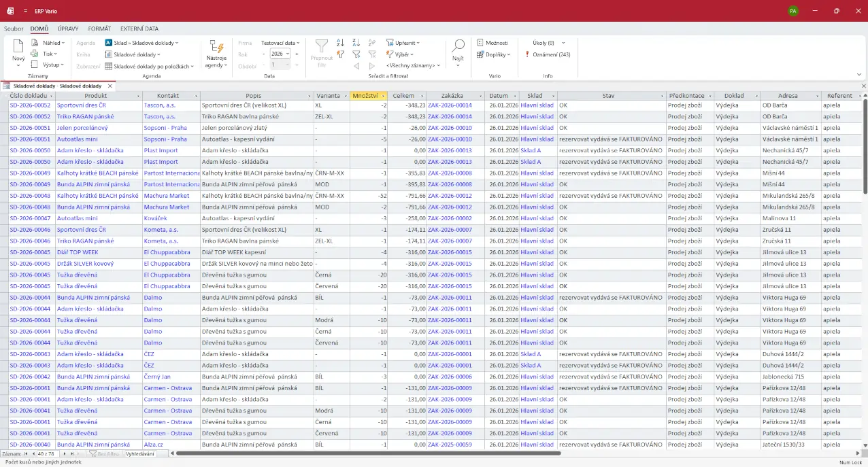The image size is (868, 467).
Task: Go to the next record in navigator
Action: (64, 453)
